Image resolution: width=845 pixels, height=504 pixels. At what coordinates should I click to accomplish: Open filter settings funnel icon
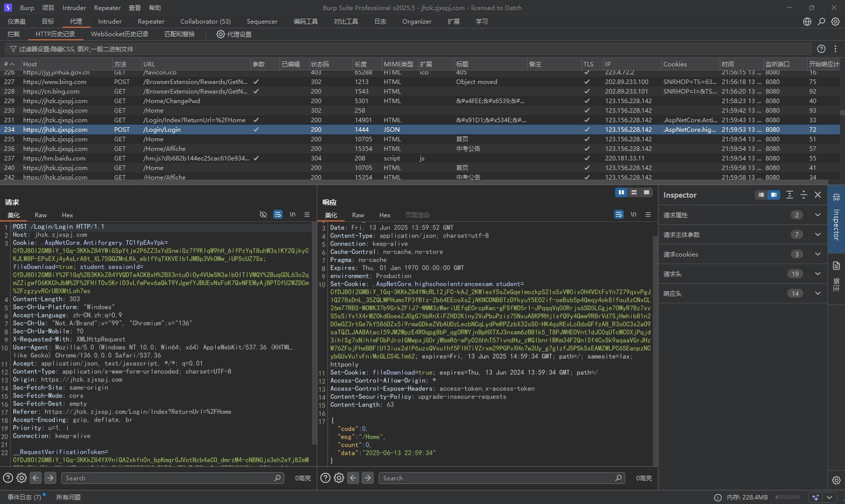pyautogui.click(x=13, y=49)
